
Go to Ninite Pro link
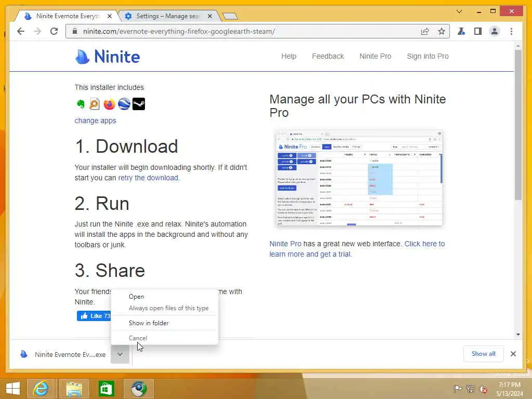(375, 56)
